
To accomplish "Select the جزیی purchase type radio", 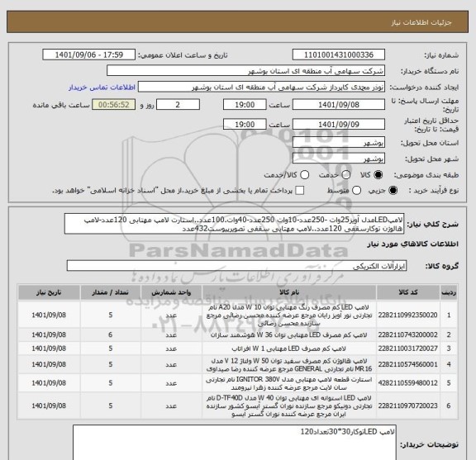I will click(x=393, y=191).
